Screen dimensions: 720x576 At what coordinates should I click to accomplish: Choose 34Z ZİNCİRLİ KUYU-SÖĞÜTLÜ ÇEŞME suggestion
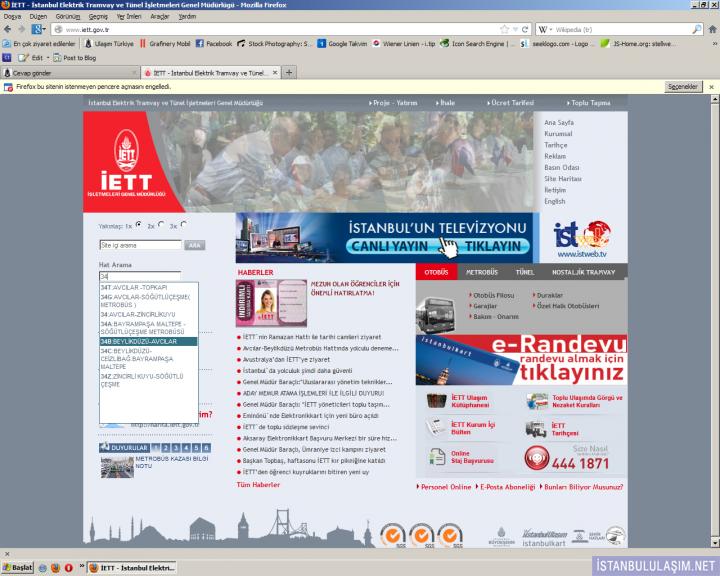tap(149, 380)
